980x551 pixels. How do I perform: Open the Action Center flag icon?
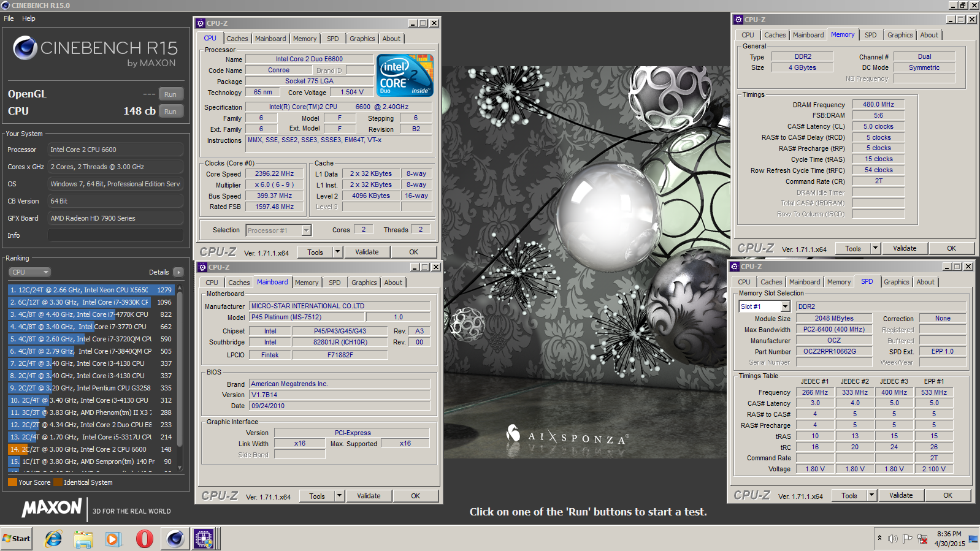pos(907,539)
